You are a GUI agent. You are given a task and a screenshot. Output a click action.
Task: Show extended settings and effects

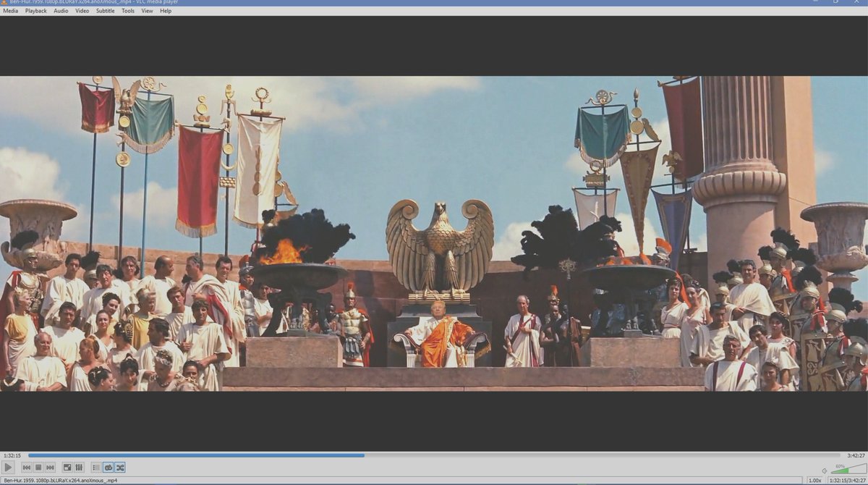(x=79, y=468)
